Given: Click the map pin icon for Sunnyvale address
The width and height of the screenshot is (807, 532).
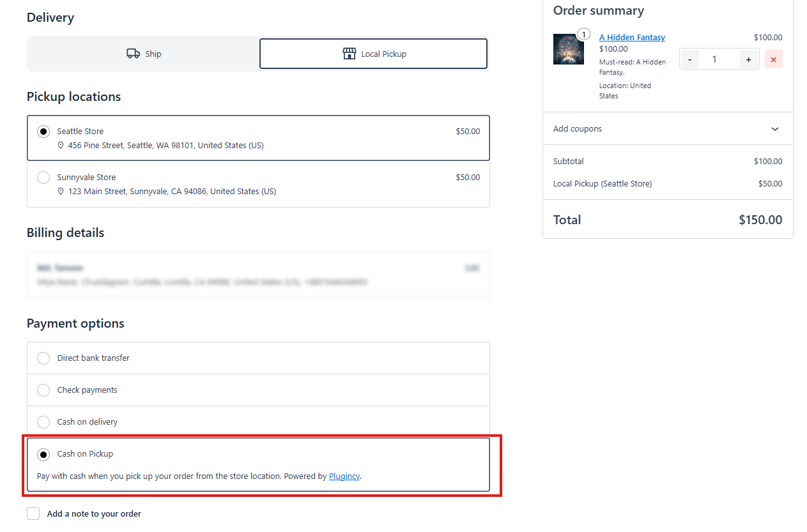Looking at the screenshot, I should click(61, 192).
